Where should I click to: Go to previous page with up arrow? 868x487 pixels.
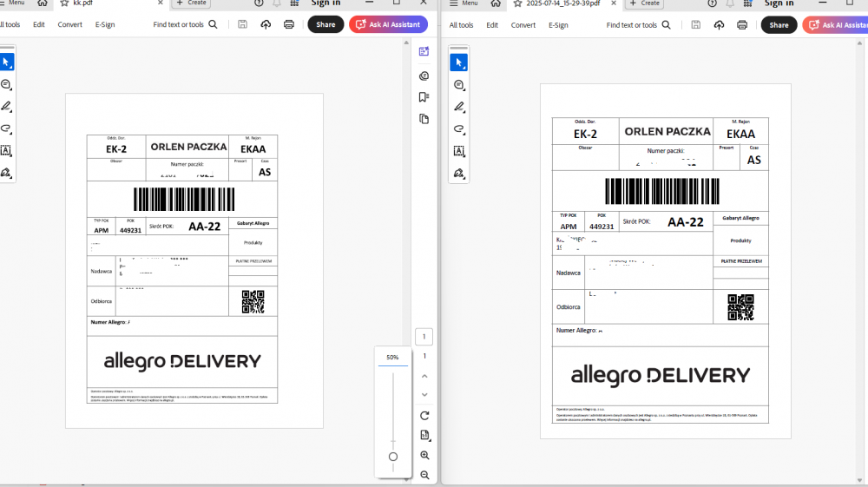tap(424, 377)
